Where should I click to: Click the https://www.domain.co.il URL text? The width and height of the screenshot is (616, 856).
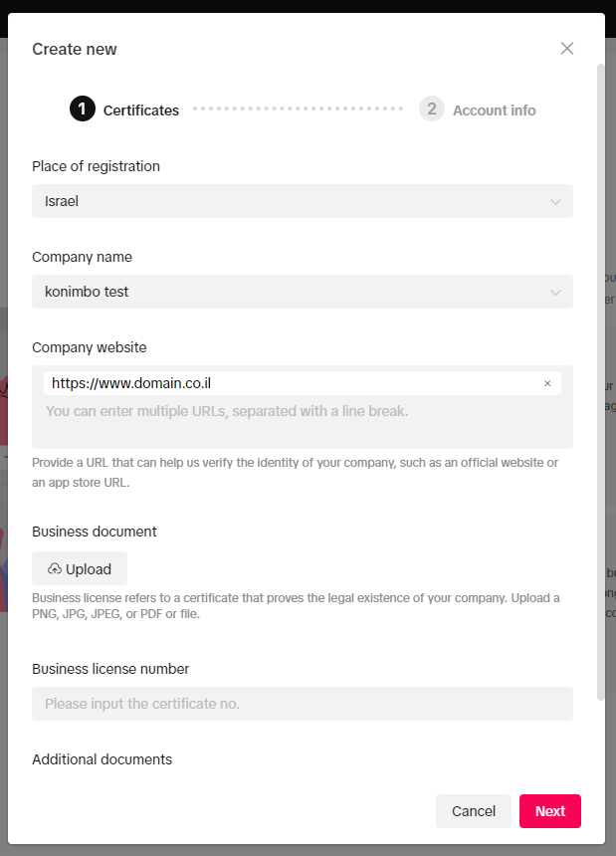click(131, 383)
